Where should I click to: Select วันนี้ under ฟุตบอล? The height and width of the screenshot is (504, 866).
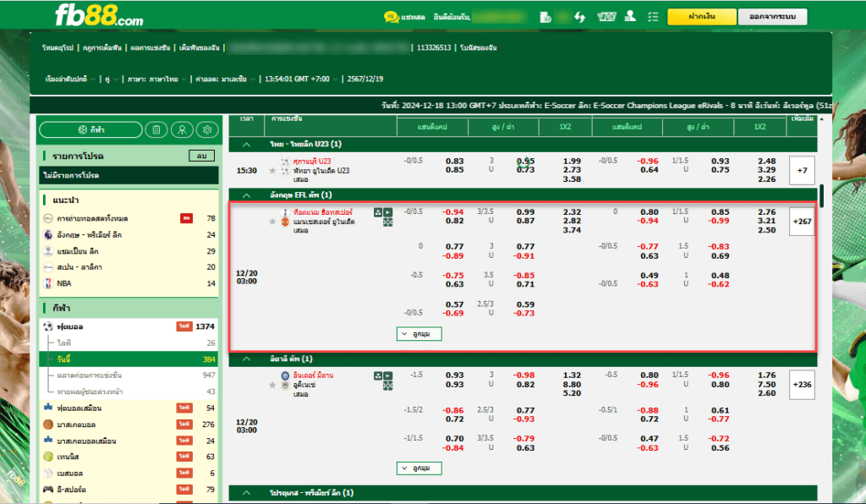point(129,359)
